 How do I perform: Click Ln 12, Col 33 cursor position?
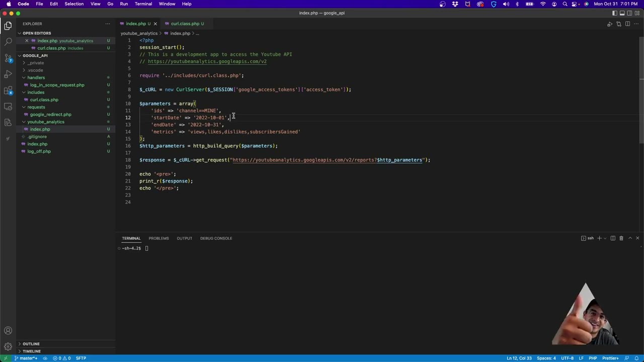point(519,358)
